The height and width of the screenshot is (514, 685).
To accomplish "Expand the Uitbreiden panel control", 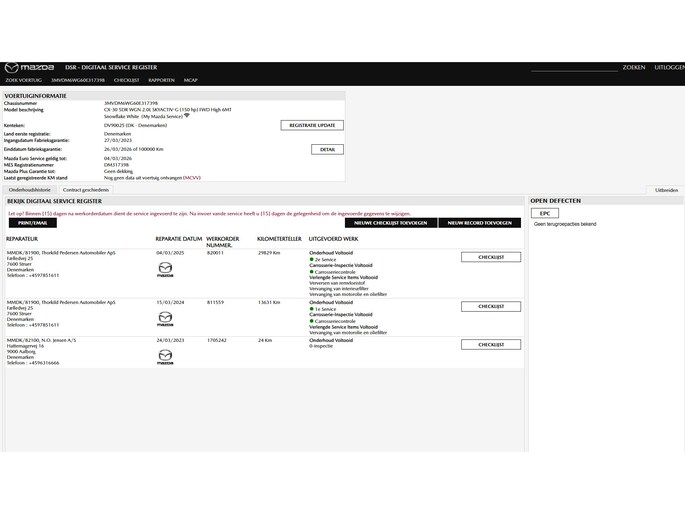I will [666, 189].
